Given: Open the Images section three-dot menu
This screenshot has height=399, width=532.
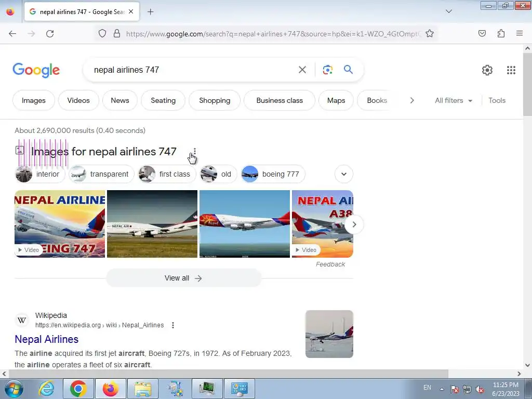Looking at the screenshot, I should (194, 152).
